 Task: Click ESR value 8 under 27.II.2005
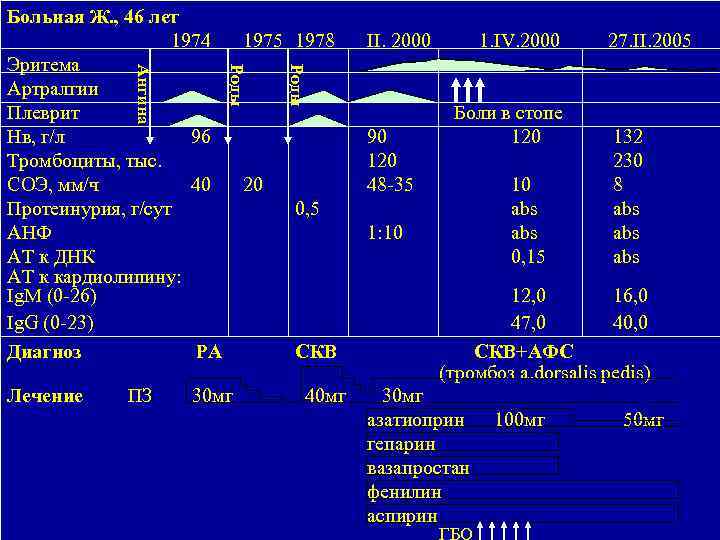[618, 185]
